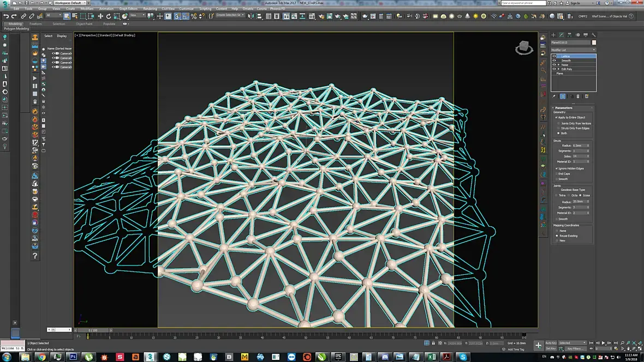Hide the Lattice modifier using its eye

click(x=554, y=56)
